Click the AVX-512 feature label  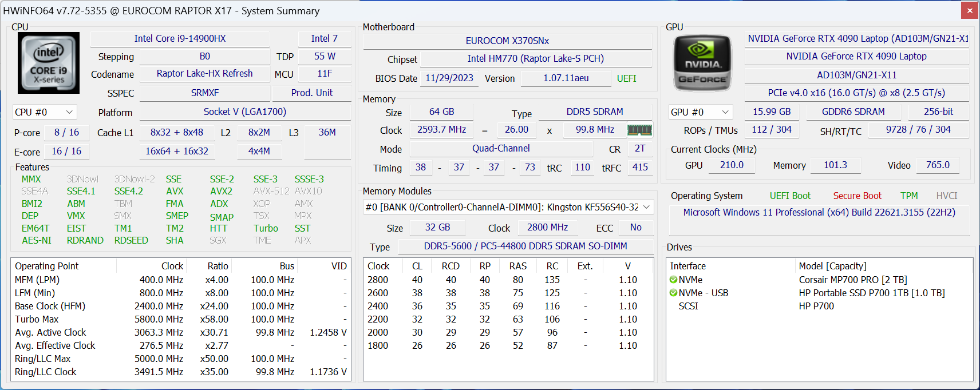(x=271, y=191)
